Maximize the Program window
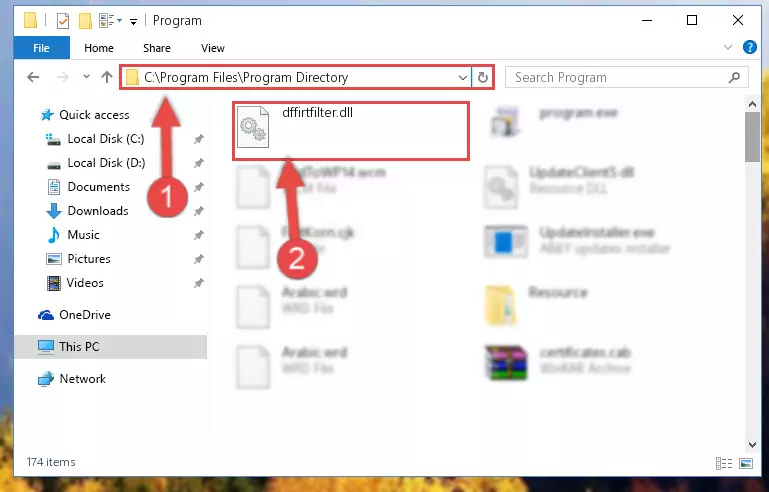 click(x=692, y=21)
